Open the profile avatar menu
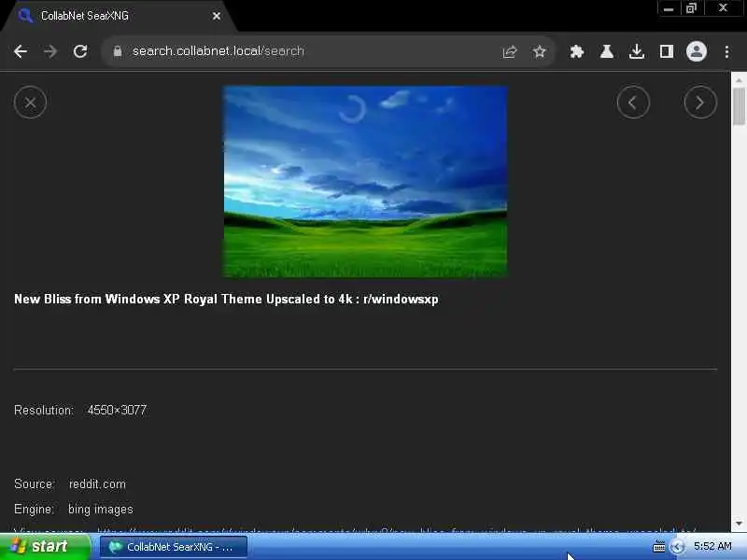 coord(696,51)
